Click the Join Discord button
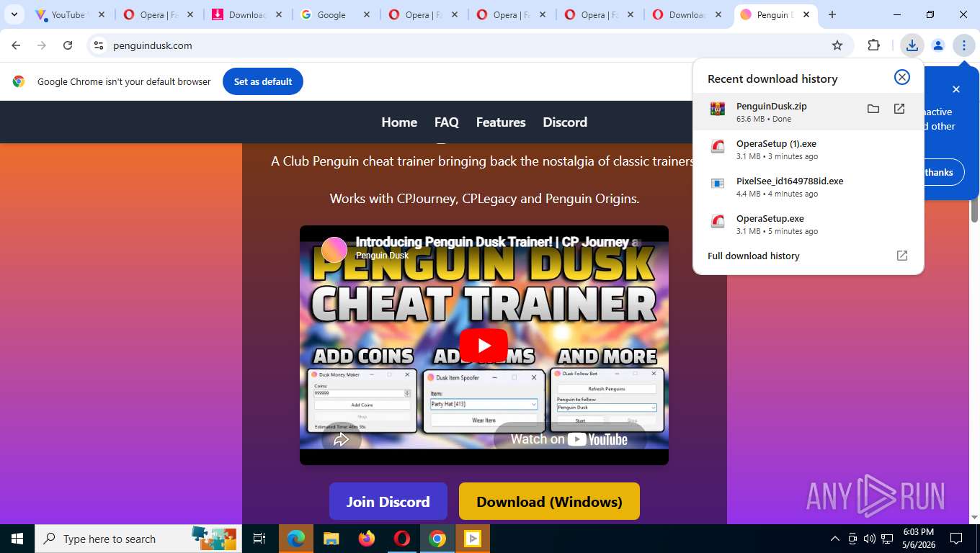 point(388,501)
